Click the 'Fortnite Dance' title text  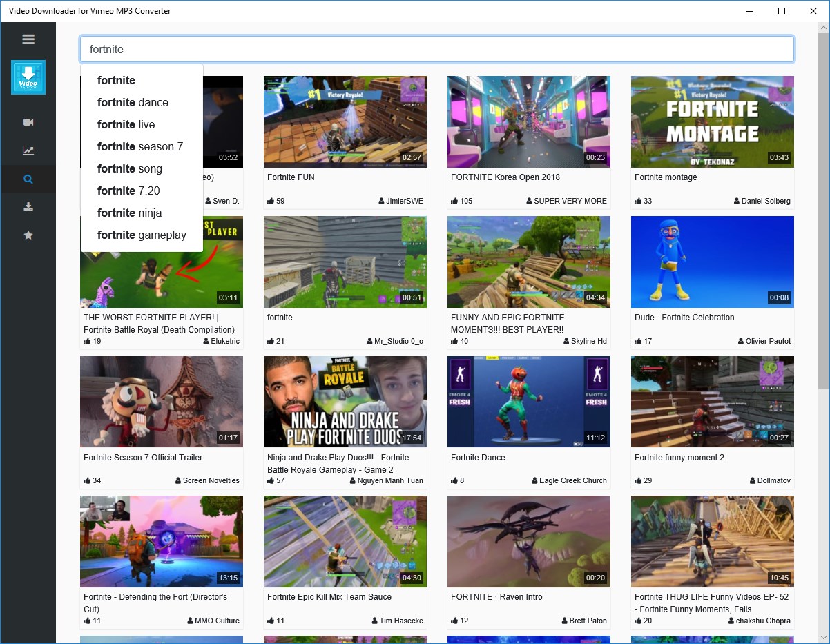pos(478,458)
